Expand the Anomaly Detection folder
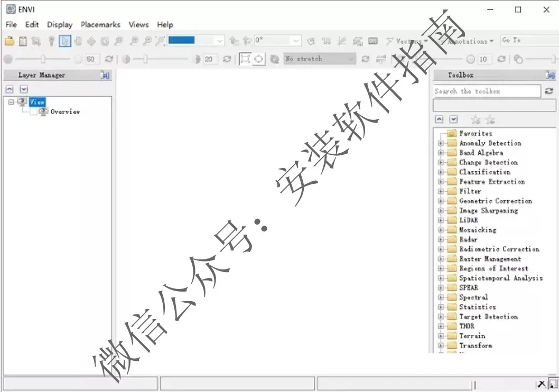This screenshot has height=392, width=559. 441,143
